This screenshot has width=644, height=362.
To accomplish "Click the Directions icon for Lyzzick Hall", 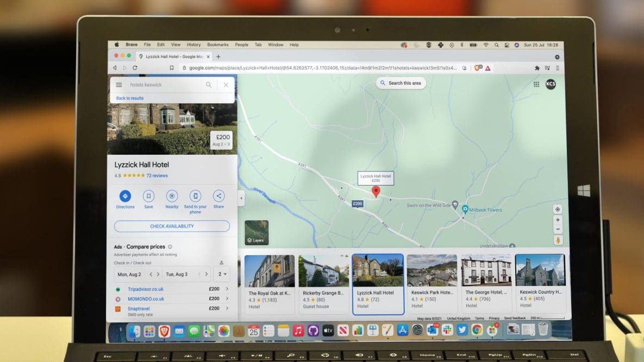I will click(x=125, y=196).
